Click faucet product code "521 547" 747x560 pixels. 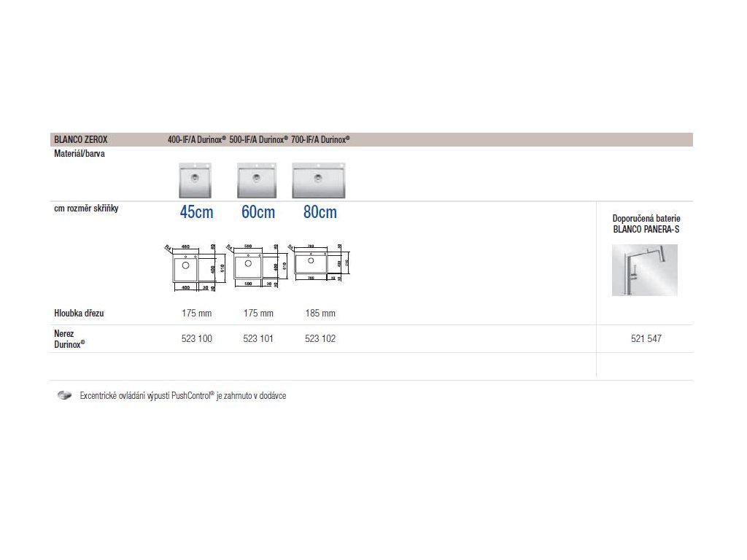(646, 338)
